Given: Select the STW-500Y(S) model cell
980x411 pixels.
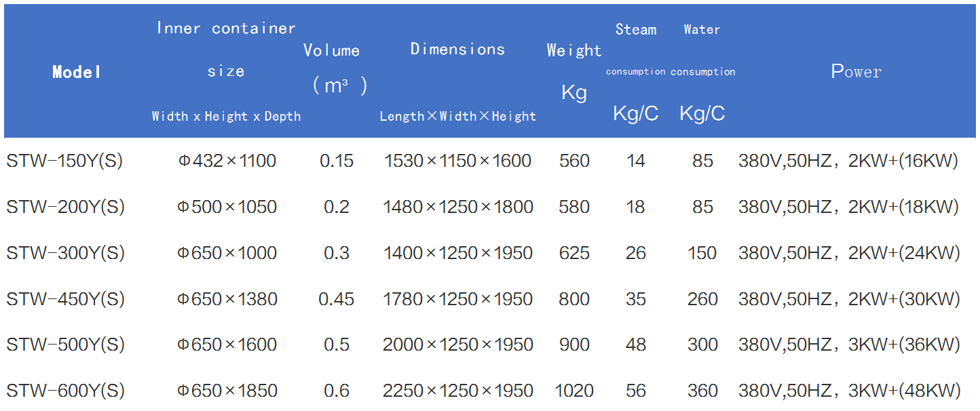Looking at the screenshot, I should click(65, 345).
